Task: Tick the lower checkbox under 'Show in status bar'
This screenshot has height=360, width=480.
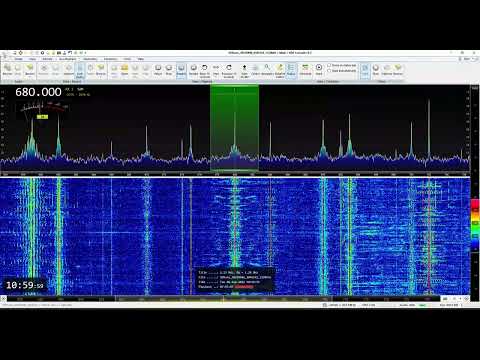Action: 329,71
